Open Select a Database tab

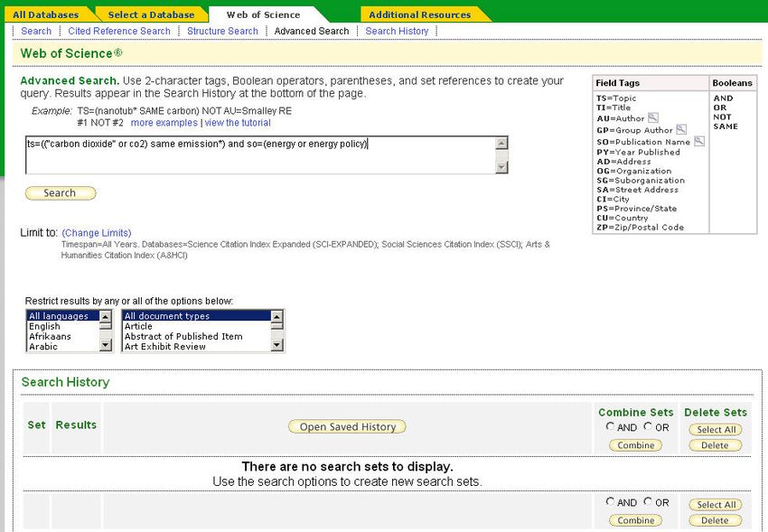tap(151, 14)
